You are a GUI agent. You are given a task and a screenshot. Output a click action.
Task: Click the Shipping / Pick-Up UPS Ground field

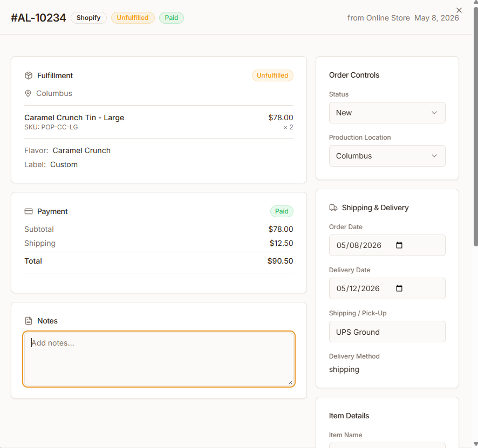tap(387, 332)
